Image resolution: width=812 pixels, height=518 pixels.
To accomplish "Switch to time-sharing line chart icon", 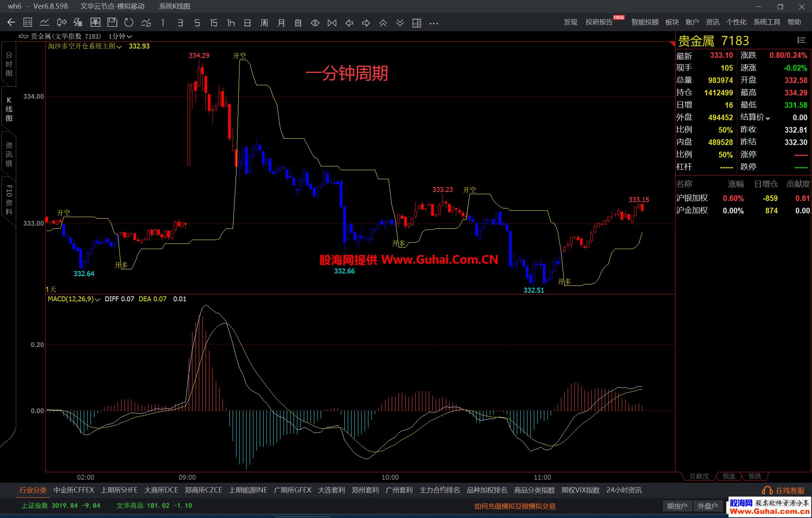I will coord(45,23).
